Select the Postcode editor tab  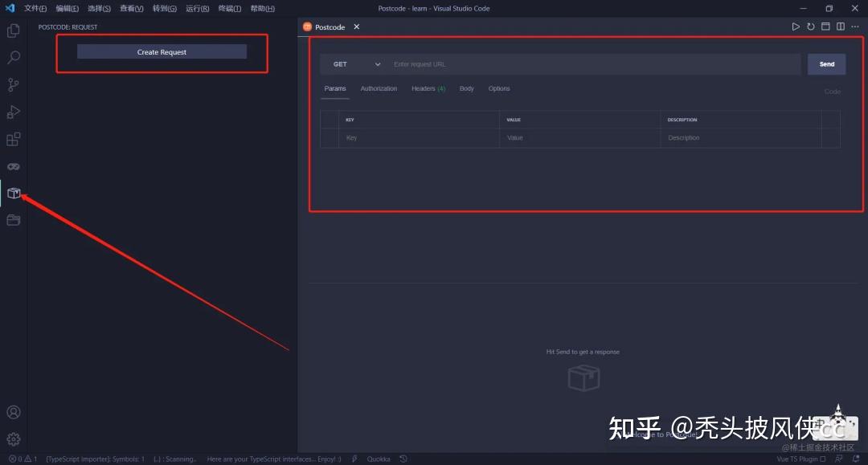coord(330,27)
